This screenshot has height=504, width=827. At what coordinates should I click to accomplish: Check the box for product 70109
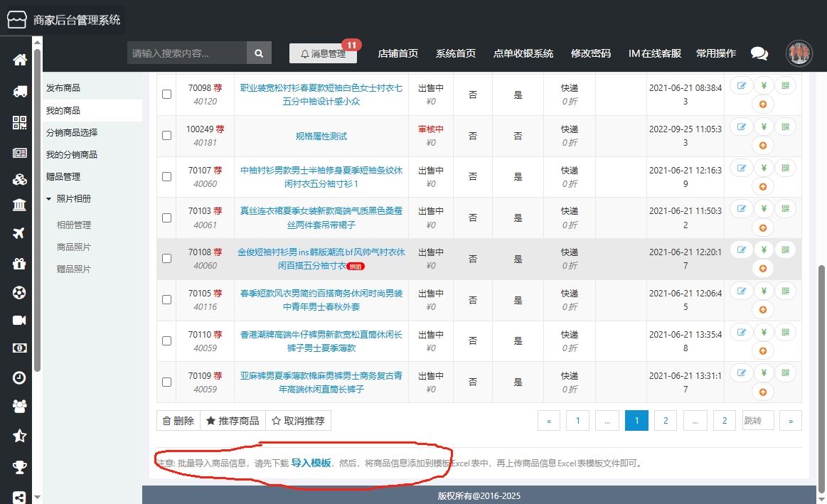click(x=166, y=382)
